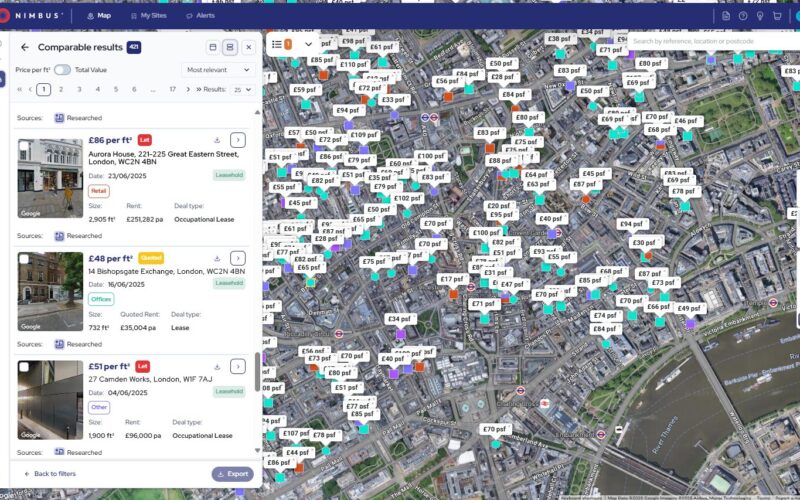This screenshot has width=800, height=500.
Task: Click the lightbulb tips icon
Action: click(x=760, y=16)
